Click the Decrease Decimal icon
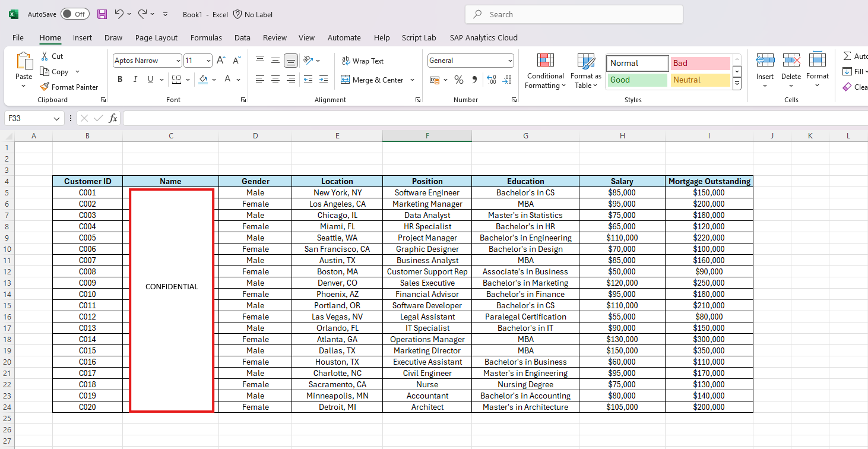 [x=507, y=80]
